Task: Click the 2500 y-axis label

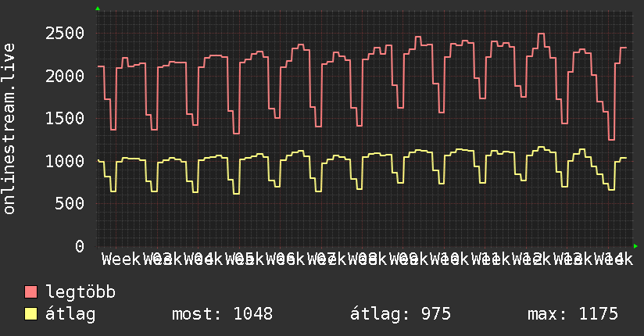Action: (x=65, y=34)
